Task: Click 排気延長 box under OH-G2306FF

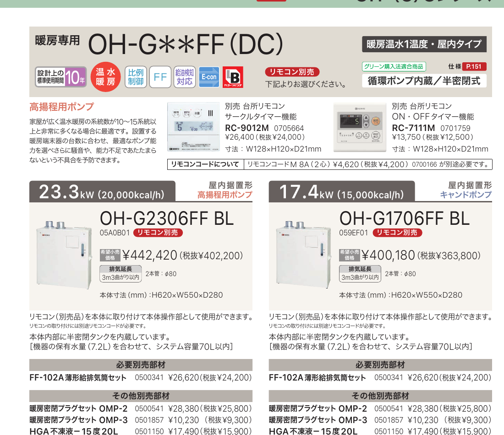Action: tap(121, 274)
